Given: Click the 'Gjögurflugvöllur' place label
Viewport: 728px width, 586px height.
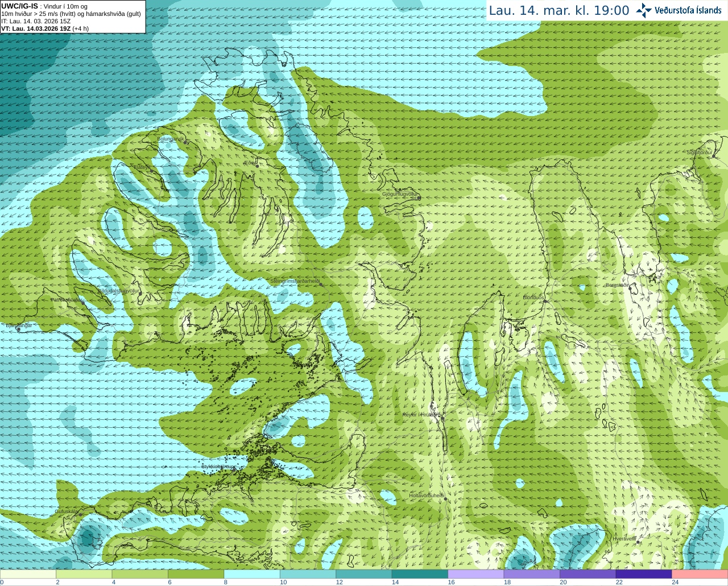Looking at the screenshot, I should click(x=400, y=194).
